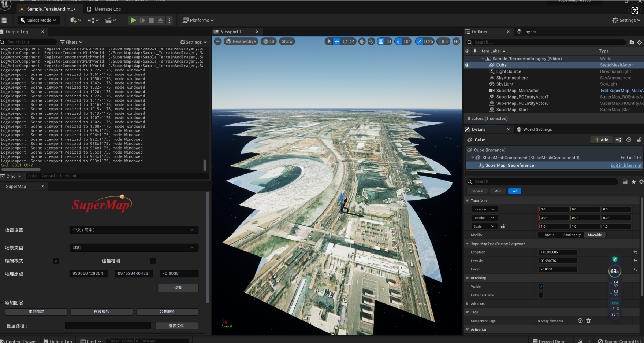
Task: Click the Edit in Blueprint link
Action: (x=626, y=165)
